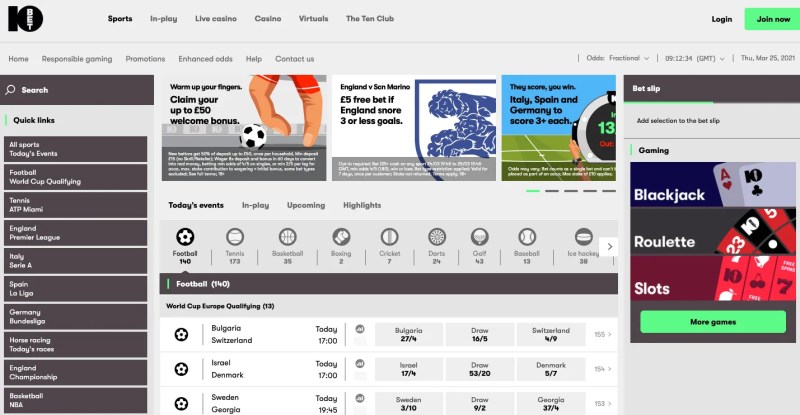Pick the Darts sport icon
800x415 pixels.
[x=436, y=238]
